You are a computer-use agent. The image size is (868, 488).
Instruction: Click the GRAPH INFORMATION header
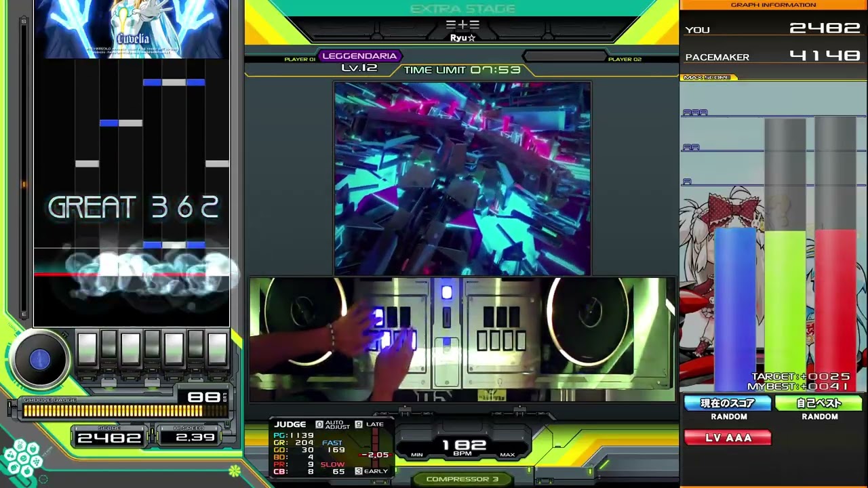pos(773,5)
